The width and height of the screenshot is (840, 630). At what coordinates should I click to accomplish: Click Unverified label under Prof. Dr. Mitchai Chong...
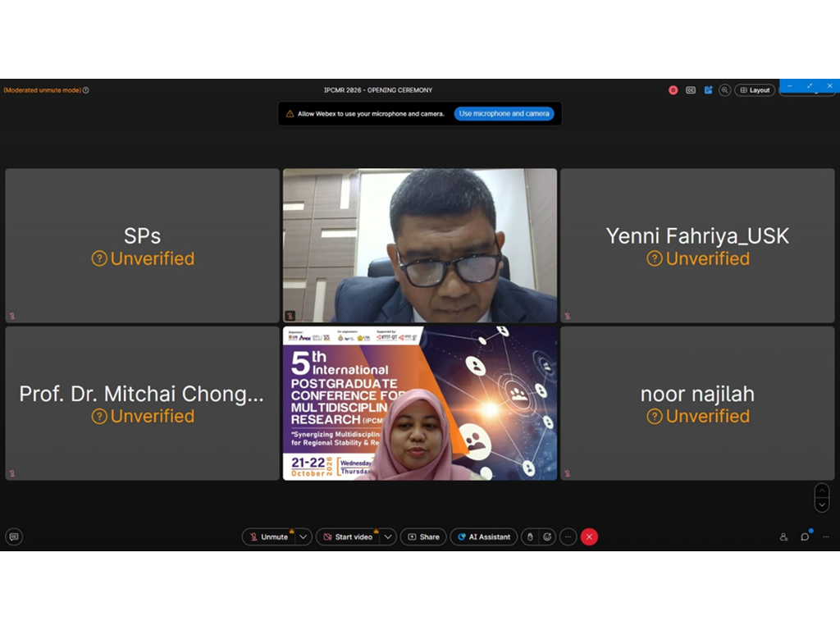click(143, 416)
